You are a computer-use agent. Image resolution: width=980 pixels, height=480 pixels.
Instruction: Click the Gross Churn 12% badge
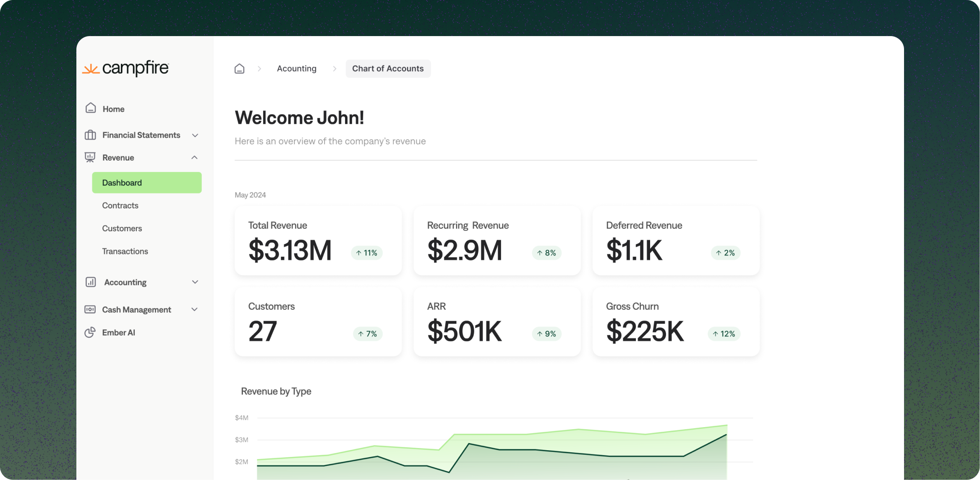coord(724,334)
